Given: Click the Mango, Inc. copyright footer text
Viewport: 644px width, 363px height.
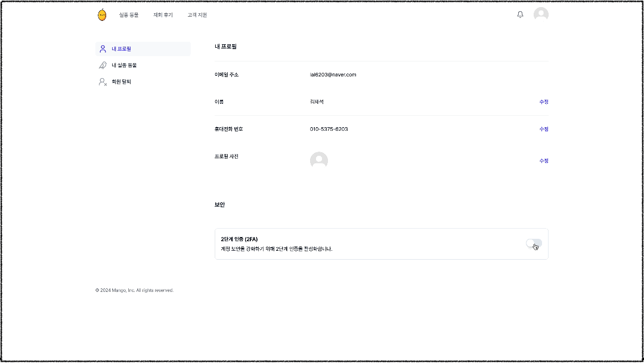Looking at the screenshot, I should [x=134, y=291].
